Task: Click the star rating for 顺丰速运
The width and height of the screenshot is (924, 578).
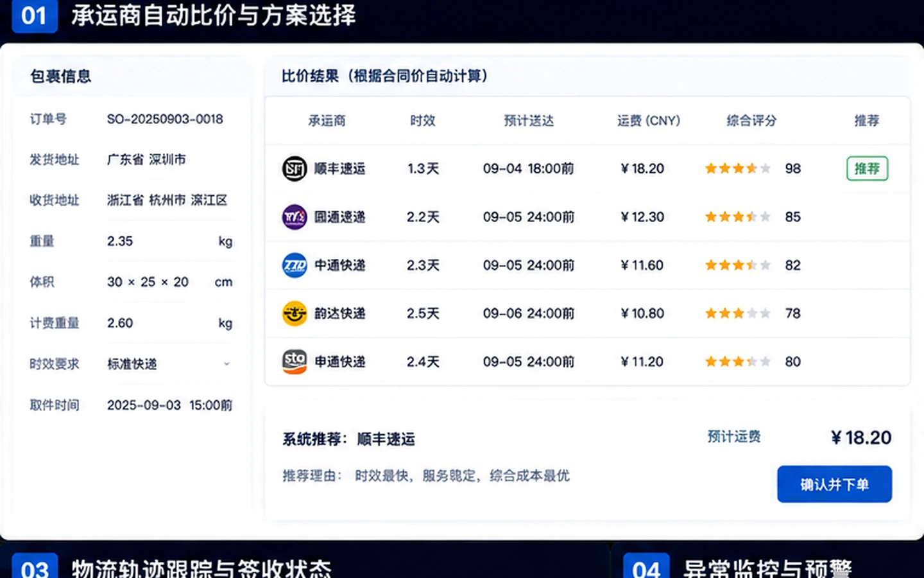Action: tap(737, 169)
